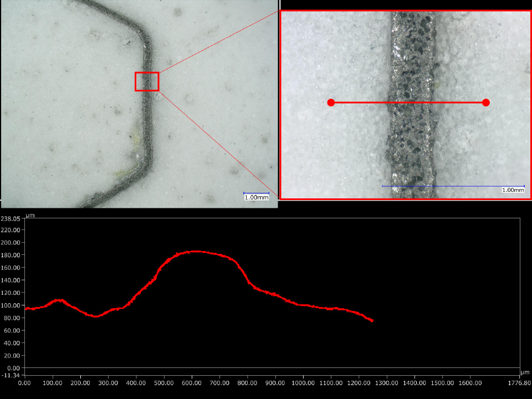
Task: Click the 1776.80 end label on X-axis
Action: tap(519, 382)
